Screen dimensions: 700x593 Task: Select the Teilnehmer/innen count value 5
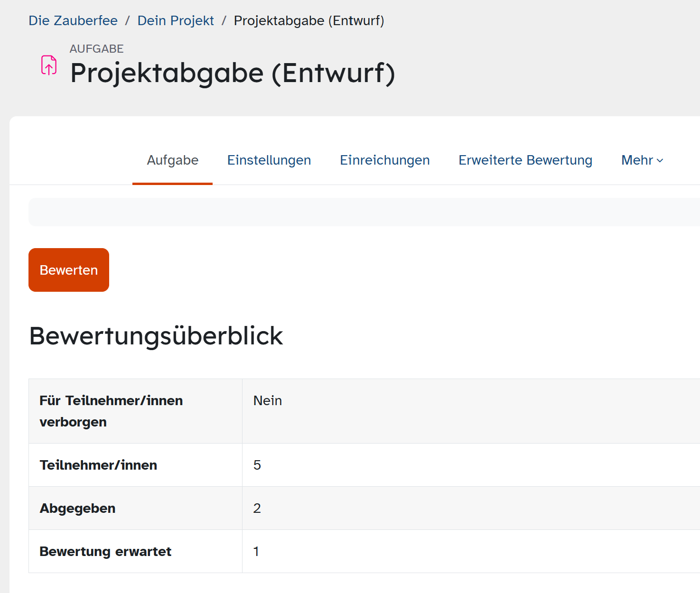[x=257, y=465]
